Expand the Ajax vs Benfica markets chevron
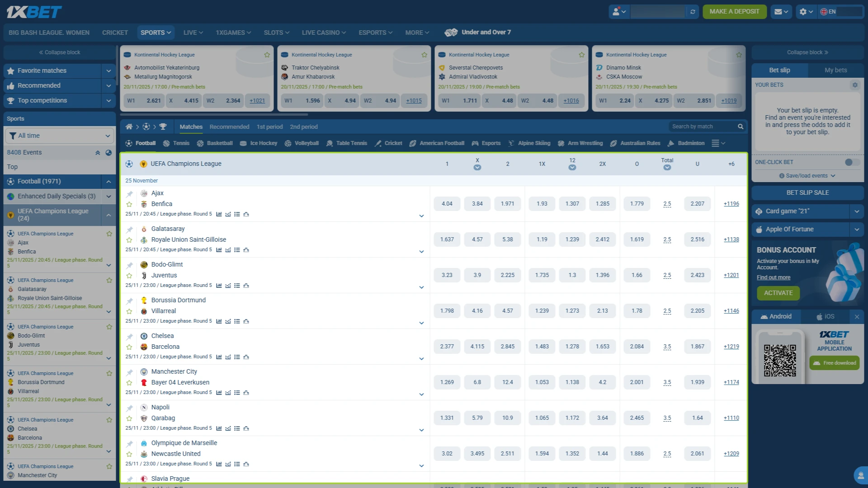 [421, 216]
